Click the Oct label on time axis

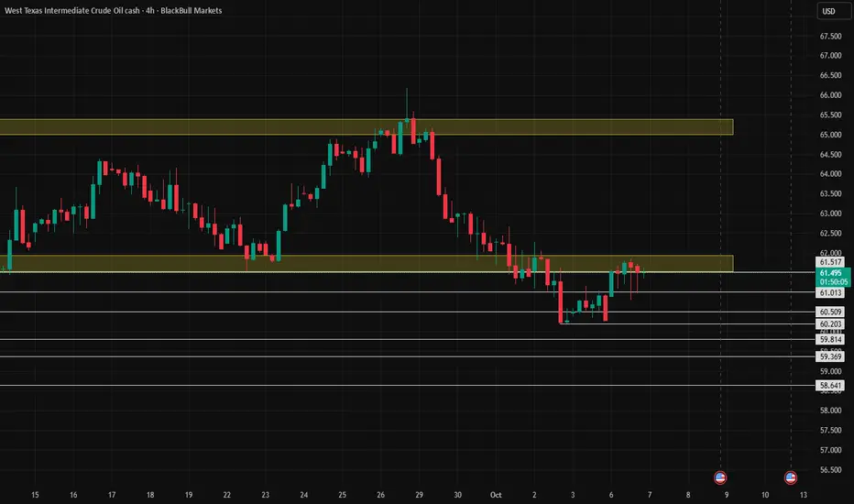tap(496, 495)
